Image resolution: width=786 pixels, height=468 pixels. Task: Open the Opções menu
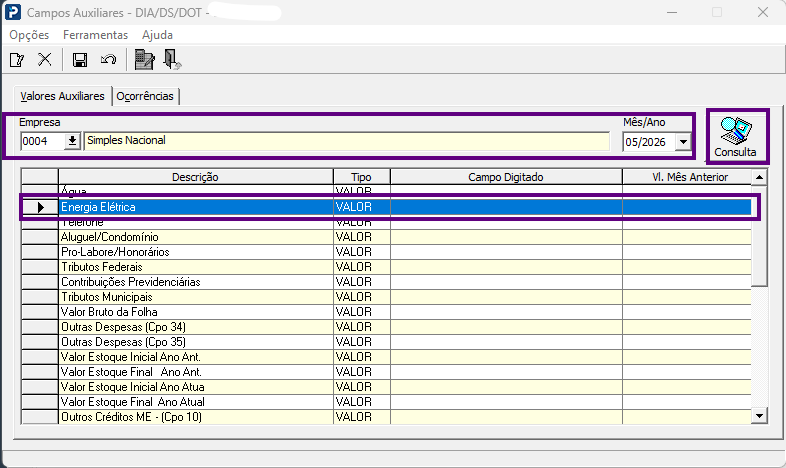click(29, 35)
